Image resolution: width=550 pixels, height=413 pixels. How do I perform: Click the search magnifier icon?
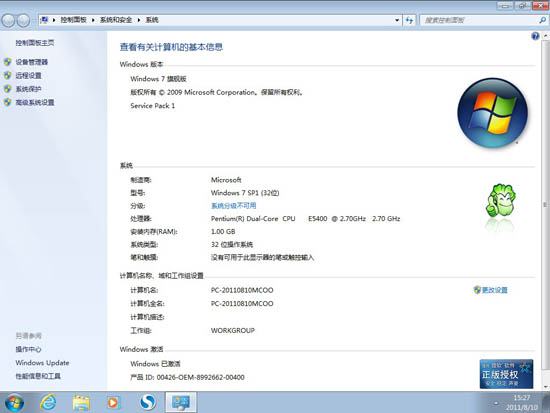pyautogui.click(x=542, y=20)
